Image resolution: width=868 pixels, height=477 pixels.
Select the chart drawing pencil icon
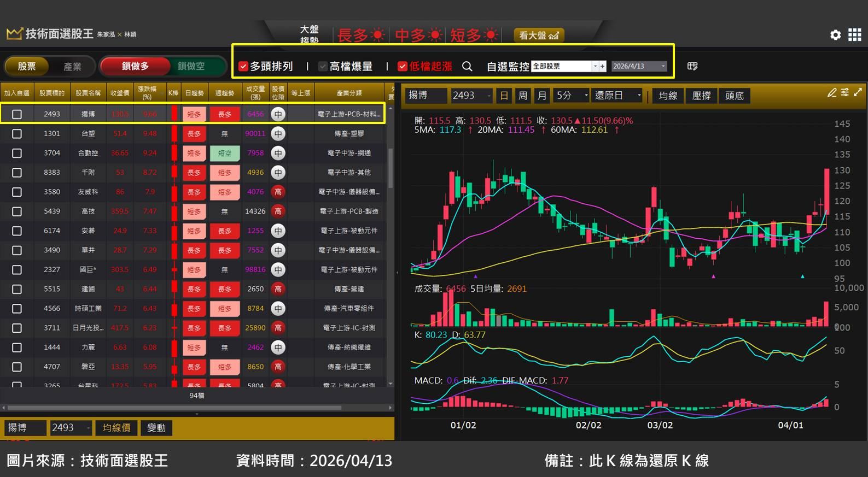point(832,92)
